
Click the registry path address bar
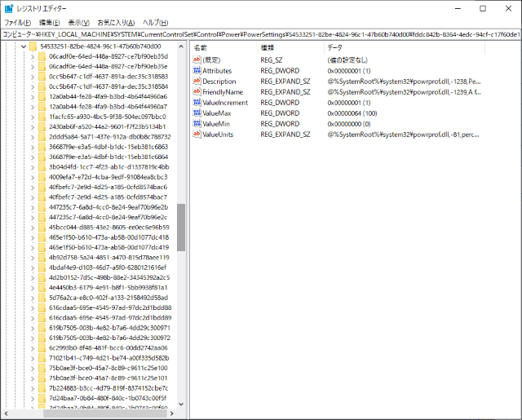click(261, 35)
